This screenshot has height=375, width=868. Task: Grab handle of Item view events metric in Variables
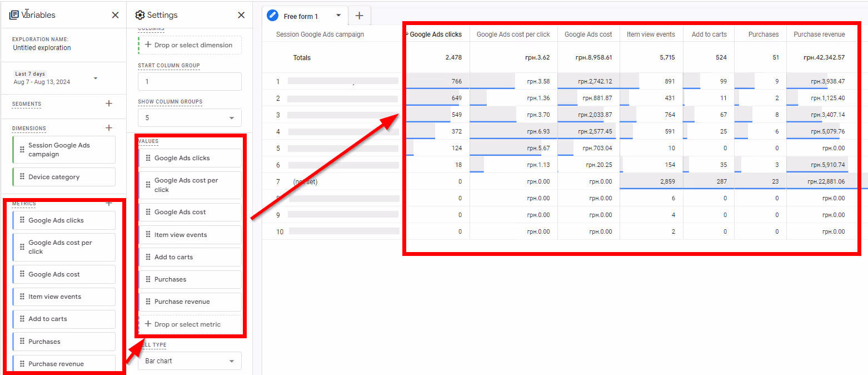coord(22,297)
